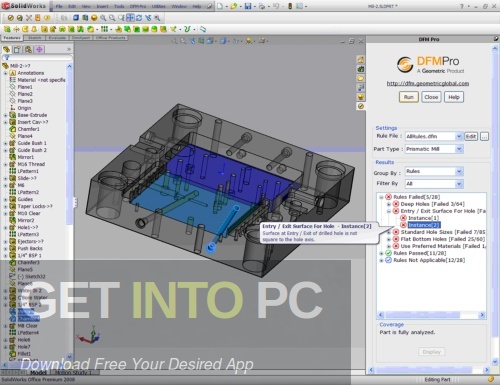Pin the DFM Pro panel with pushpin icon
Screen dimensions: 500x385
click(x=496, y=39)
